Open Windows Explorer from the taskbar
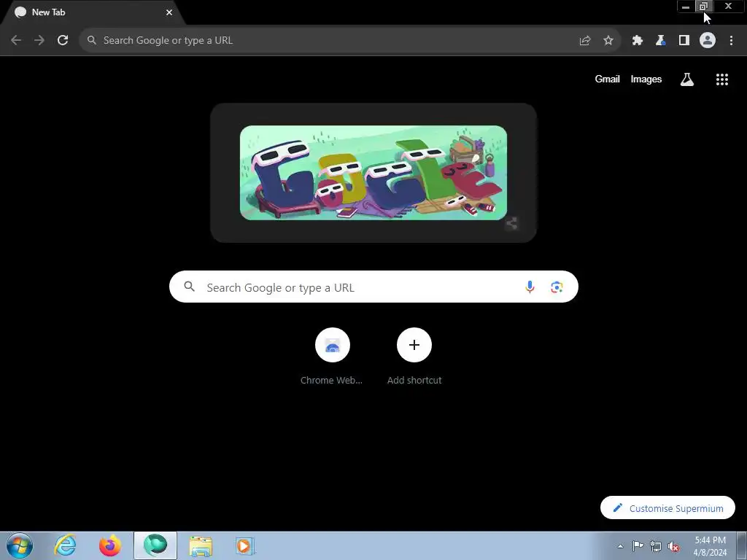Screen dimensions: 747x560 click(x=201, y=545)
